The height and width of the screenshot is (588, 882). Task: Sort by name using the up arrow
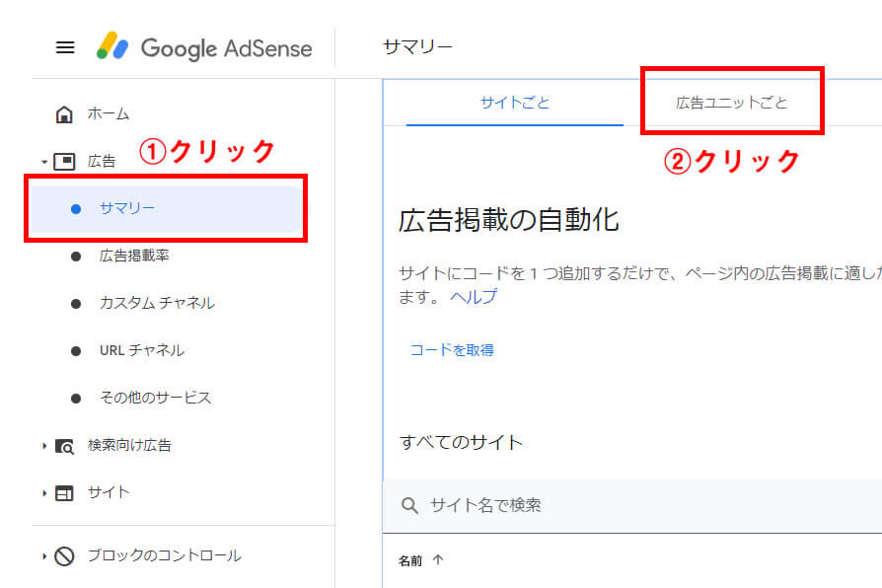coord(438,560)
